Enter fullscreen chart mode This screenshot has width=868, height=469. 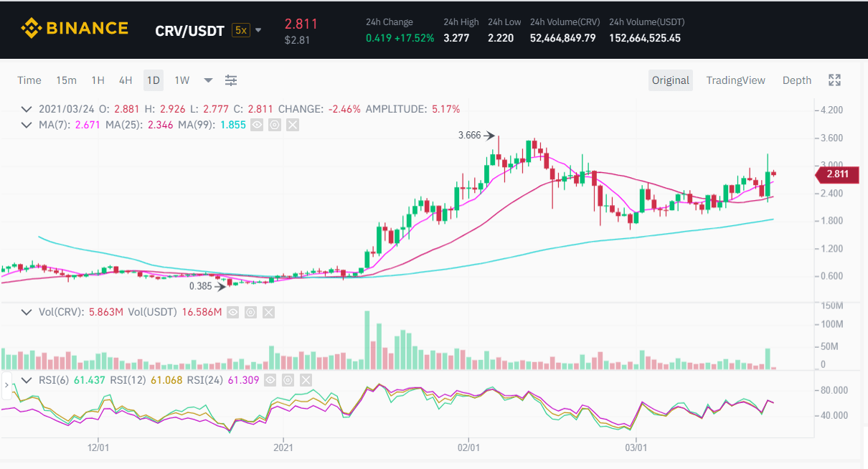tap(834, 80)
